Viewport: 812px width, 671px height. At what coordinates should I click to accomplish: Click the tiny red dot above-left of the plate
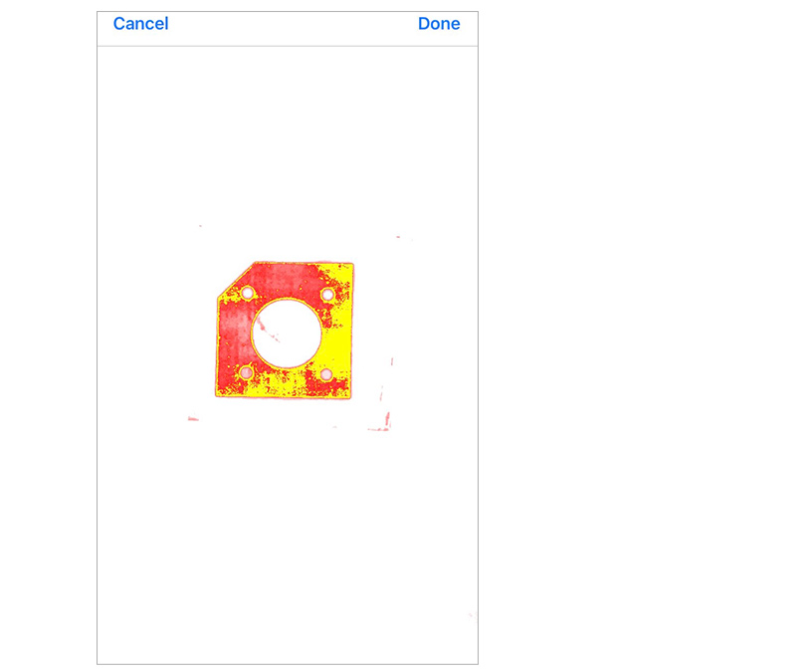pyautogui.click(x=200, y=226)
